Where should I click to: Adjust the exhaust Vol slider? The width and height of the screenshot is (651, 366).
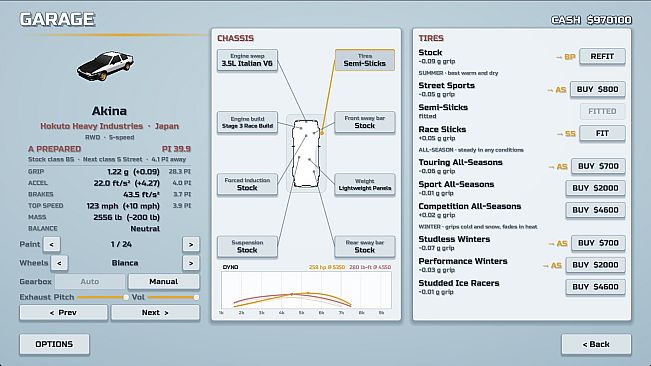(x=173, y=297)
